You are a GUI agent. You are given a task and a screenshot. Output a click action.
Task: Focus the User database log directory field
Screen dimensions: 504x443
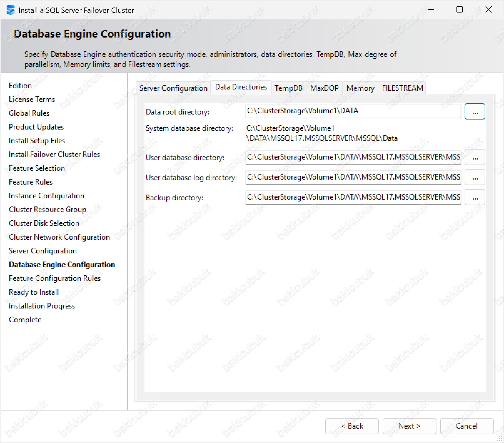353,177
